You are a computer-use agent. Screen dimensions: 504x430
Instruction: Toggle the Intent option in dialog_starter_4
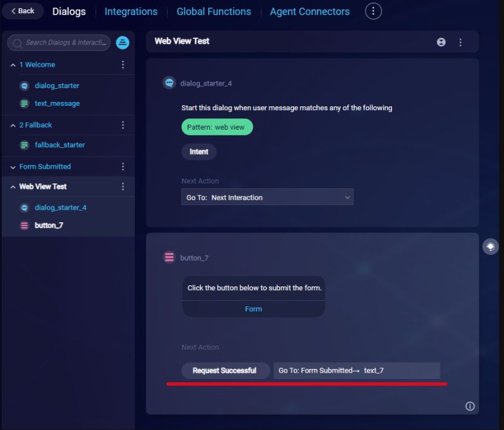click(x=198, y=152)
